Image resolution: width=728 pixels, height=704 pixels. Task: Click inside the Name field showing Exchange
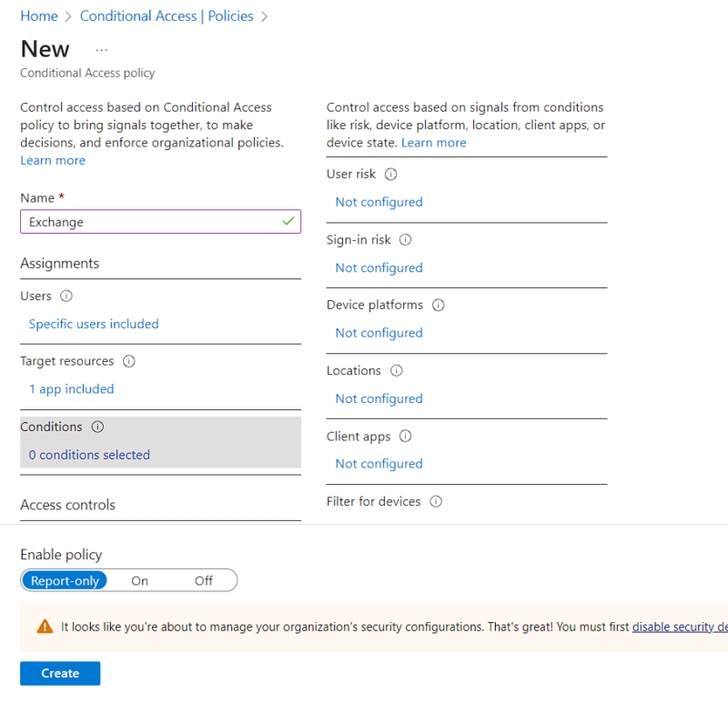click(160, 221)
